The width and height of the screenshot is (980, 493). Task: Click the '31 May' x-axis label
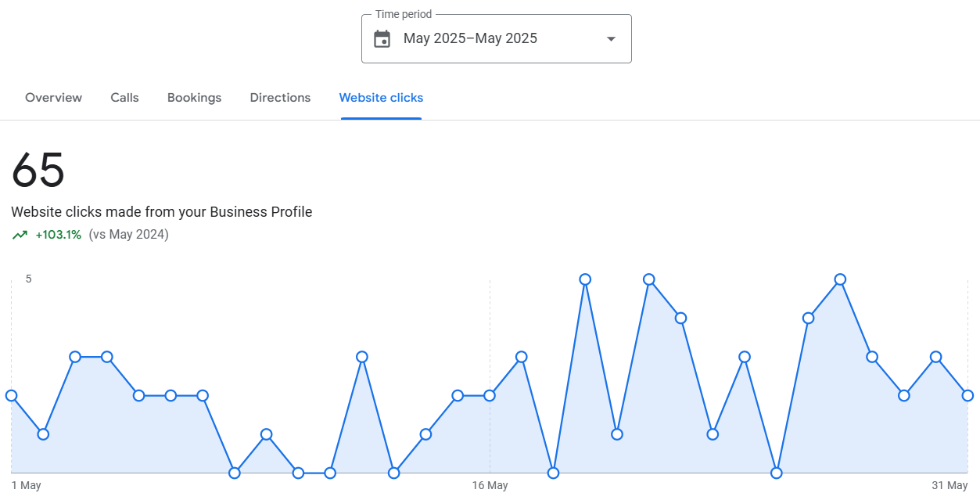(949, 485)
